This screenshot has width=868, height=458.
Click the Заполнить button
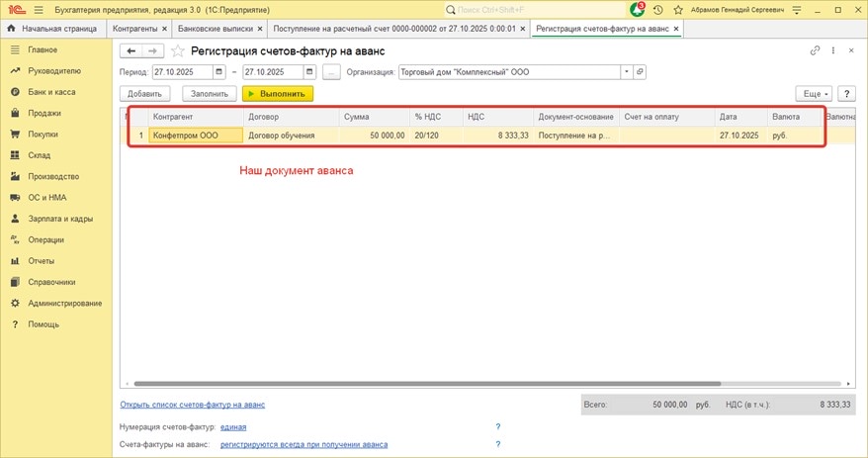click(210, 94)
